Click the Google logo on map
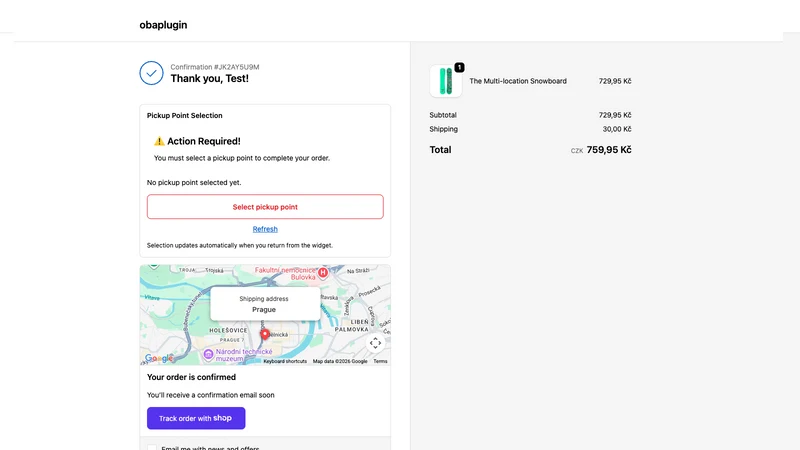Screen dimensions: 800x450 tap(159, 358)
